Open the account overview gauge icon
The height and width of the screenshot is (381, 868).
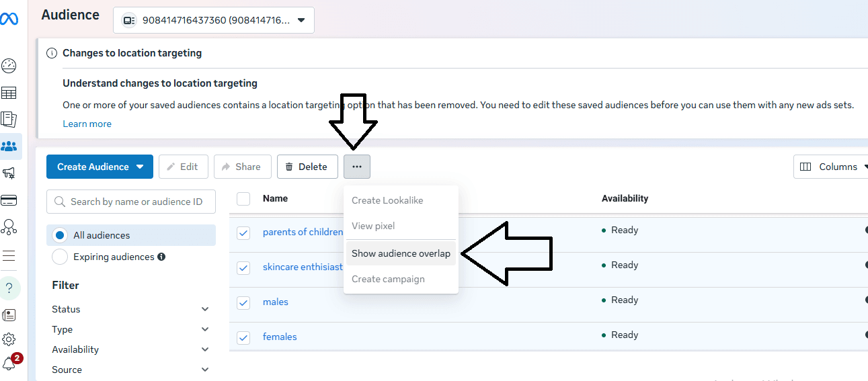pyautogui.click(x=9, y=66)
